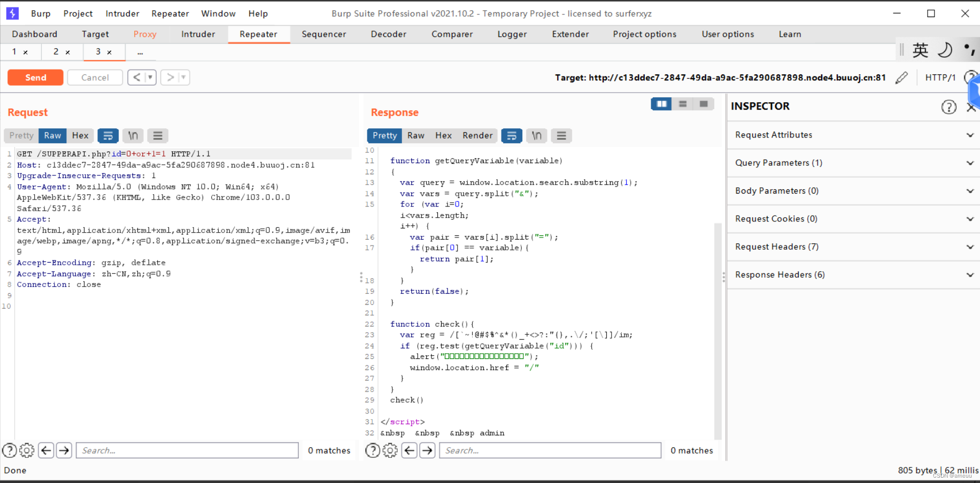The width and height of the screenshot is (980, 483).
Task: Switch request view to Raw
Action: 52,136
